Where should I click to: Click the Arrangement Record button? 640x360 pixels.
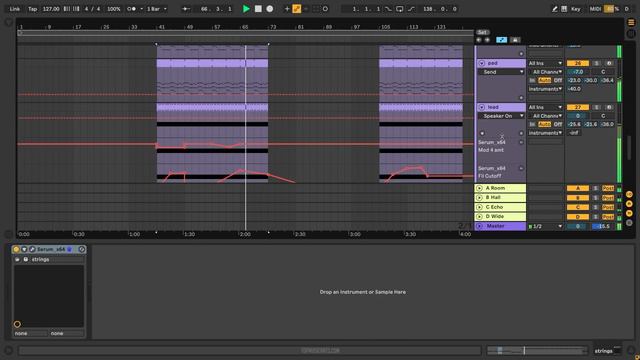269,9
